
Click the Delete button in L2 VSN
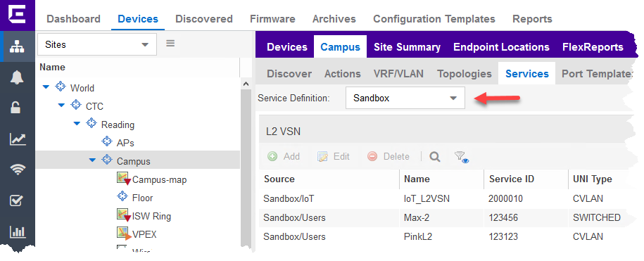[x=388, y=156]
